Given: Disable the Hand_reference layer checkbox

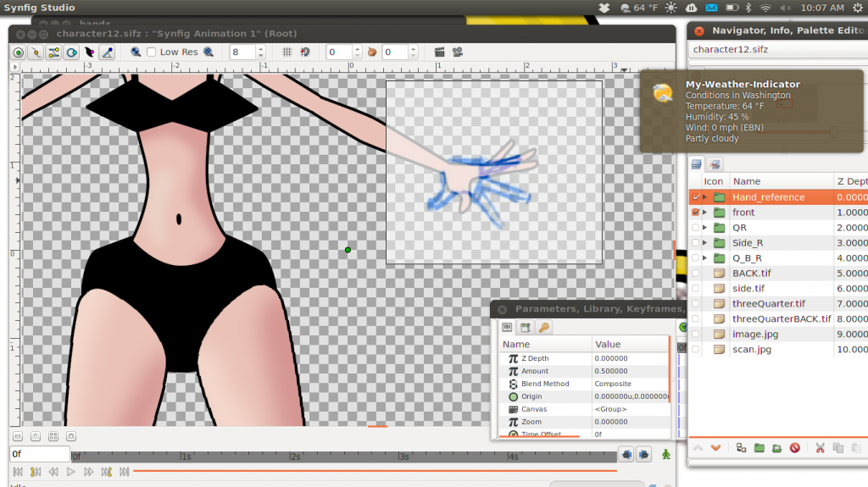Looking at the screenshot, I should pyautogui.click(x=696, y=197).
